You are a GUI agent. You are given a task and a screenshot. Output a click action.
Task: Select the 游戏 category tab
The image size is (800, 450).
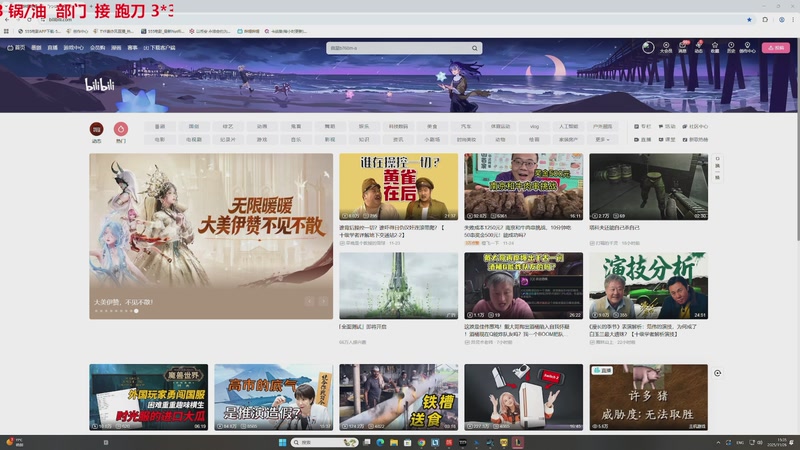(x=262, y=139)
